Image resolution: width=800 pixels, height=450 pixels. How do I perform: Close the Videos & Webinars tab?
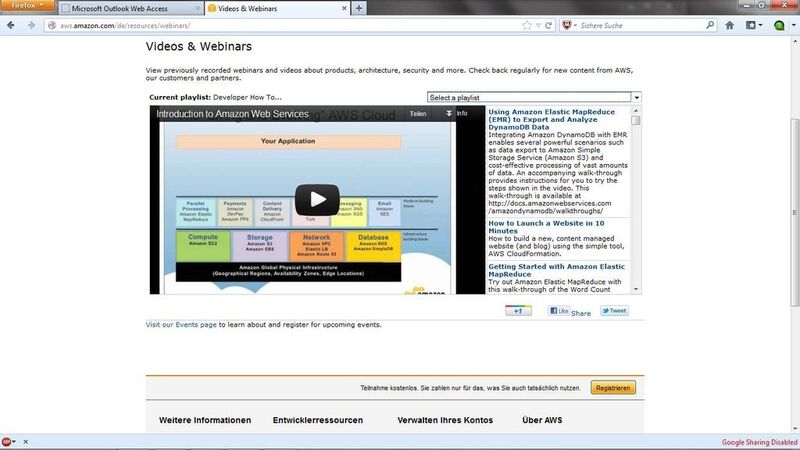(x=344, y=8)
